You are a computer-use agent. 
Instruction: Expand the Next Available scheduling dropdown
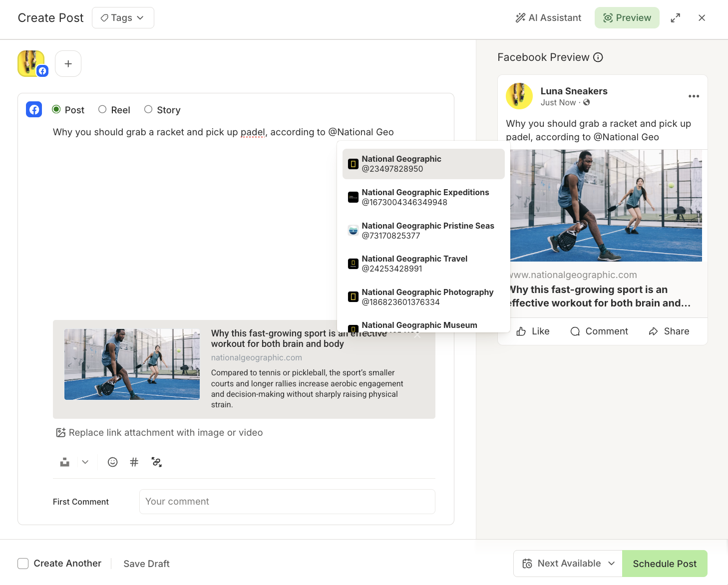tap(567, 563)
